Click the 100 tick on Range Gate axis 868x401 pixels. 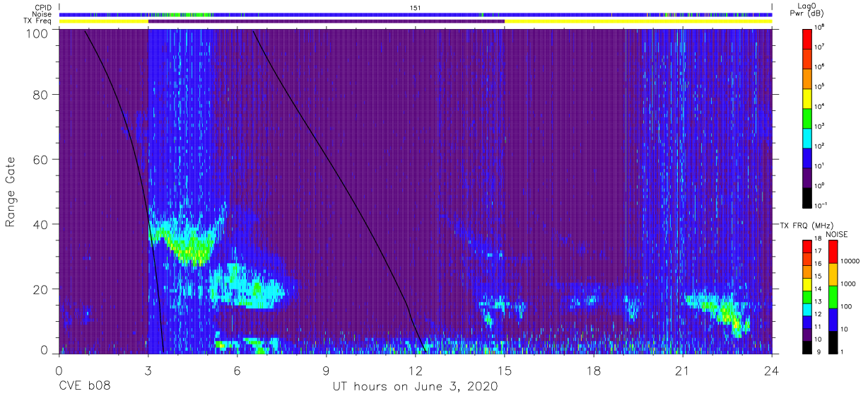pyautogui.click(x=37, y=33)
